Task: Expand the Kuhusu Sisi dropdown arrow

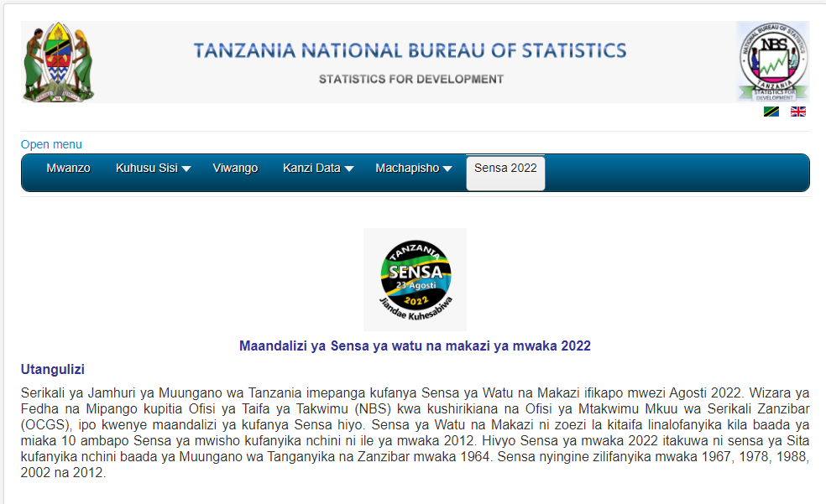Action: [x=186, y=169]
